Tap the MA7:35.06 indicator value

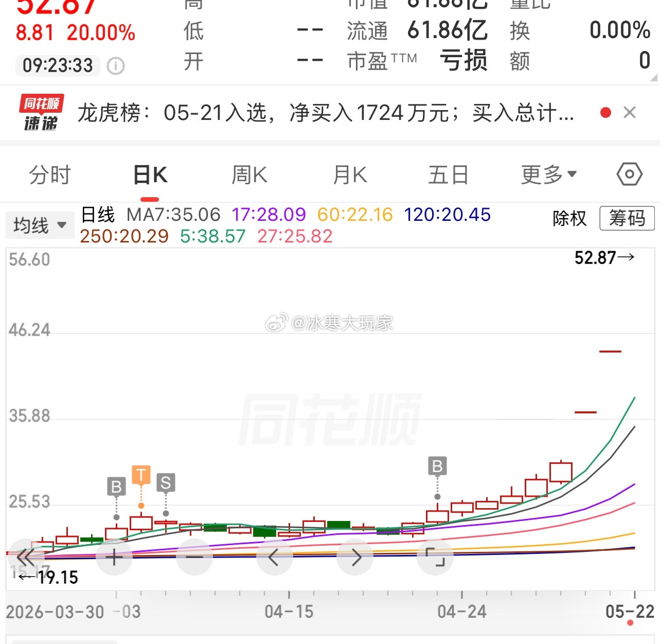click(x=173, y=215)
